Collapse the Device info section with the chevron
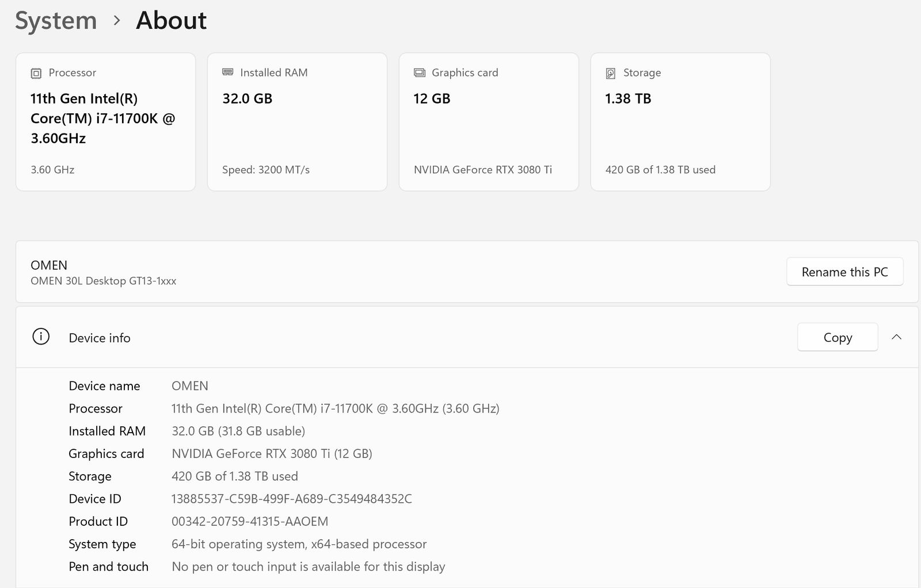The height and width of the screenshot is (588, 921). 896,337
